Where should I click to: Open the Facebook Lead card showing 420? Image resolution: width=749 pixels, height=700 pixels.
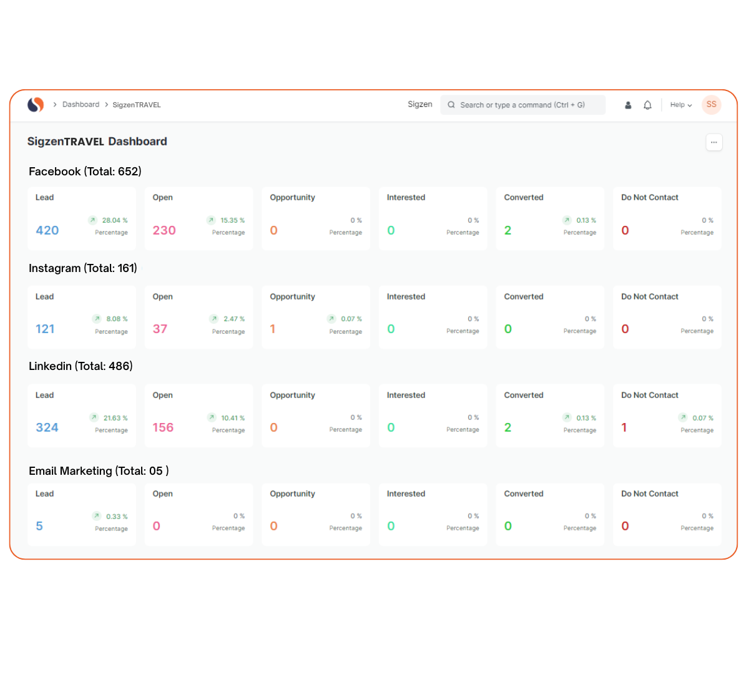[x=82, y=218]
